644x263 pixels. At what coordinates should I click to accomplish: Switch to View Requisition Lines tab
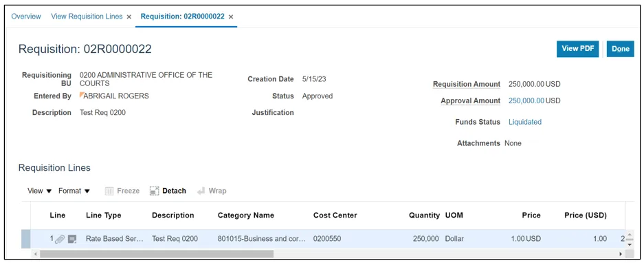(87, 17)
